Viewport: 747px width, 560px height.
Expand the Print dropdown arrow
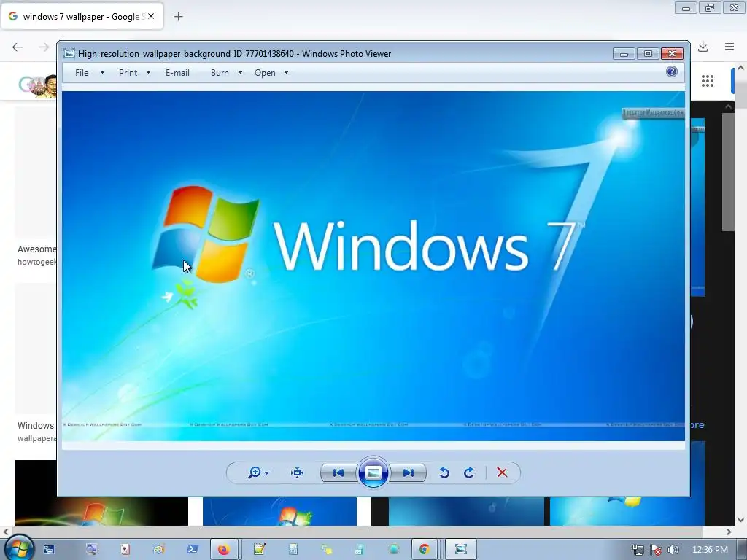click(148, 72)
